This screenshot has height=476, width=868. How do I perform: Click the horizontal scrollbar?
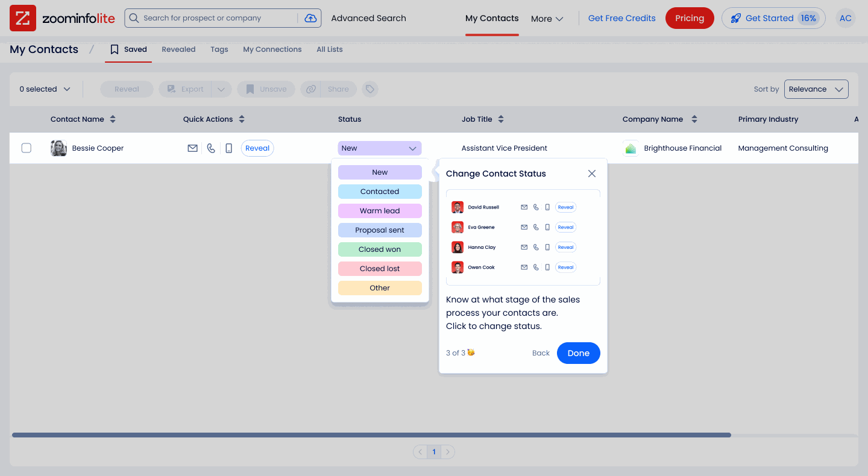pyautogui.click(x=371, y=435)
